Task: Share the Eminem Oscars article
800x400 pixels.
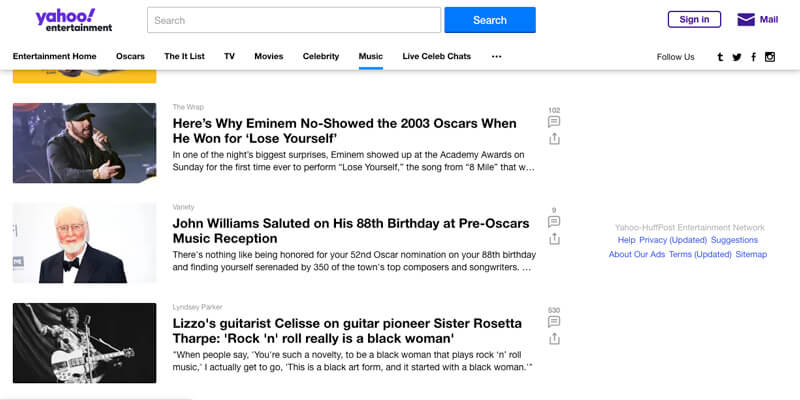Action: (x=554, y=139)
